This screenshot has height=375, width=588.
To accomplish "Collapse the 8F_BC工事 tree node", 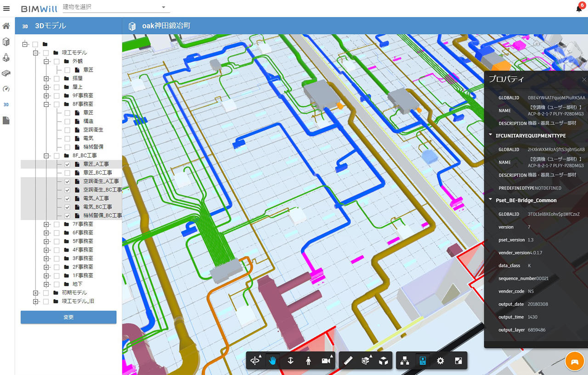I will pyautogui.click(x=46, y=156).
